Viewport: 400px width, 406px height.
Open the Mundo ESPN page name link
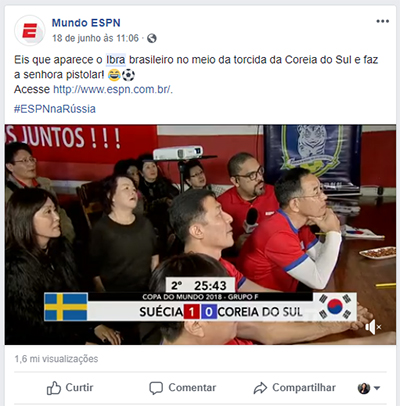click(86, 23)
